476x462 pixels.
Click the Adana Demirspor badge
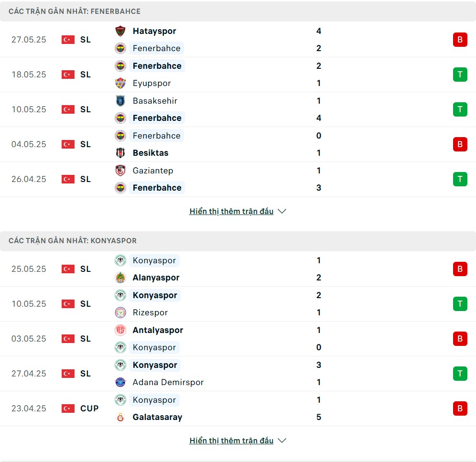(120, 382)
